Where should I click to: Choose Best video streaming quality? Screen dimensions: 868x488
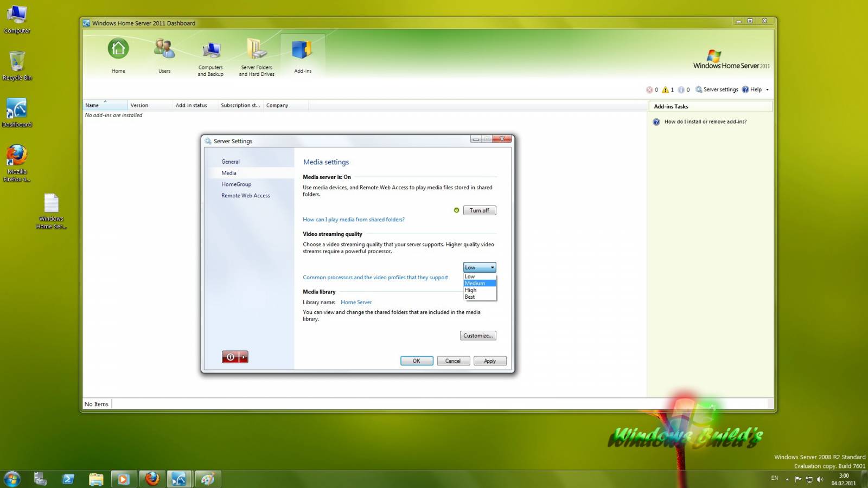pos(480,297)
